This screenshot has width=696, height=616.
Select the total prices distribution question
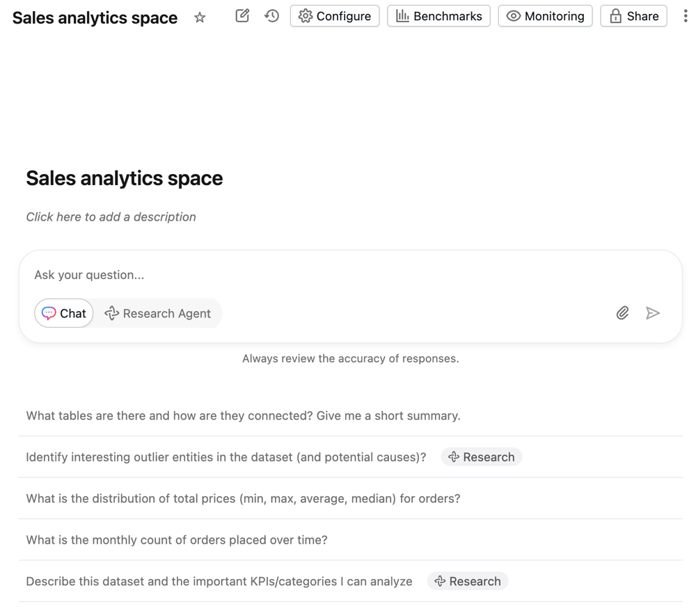[243, 498]
